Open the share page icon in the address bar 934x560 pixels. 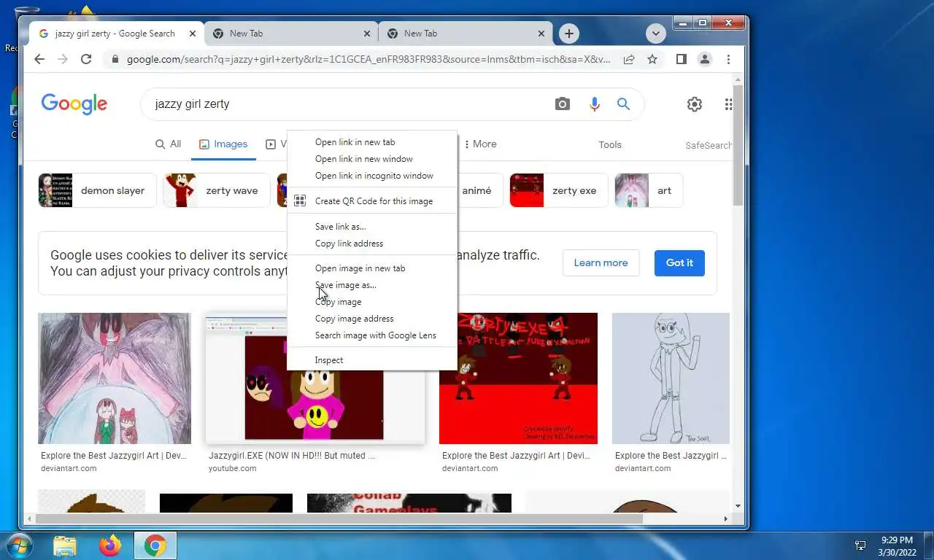[628, 59]
